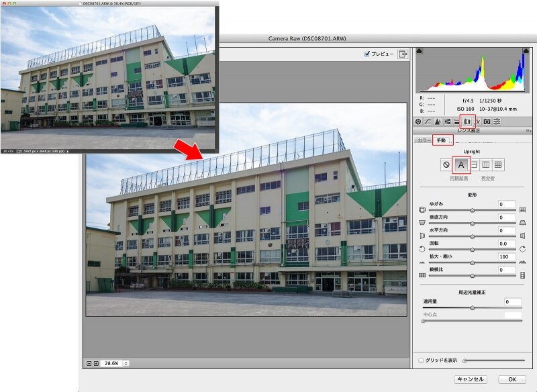Click vertical perspective icon left of 垂直方向 slider
The width and height of the screenshot is (537, 392).
click(422, 223)
